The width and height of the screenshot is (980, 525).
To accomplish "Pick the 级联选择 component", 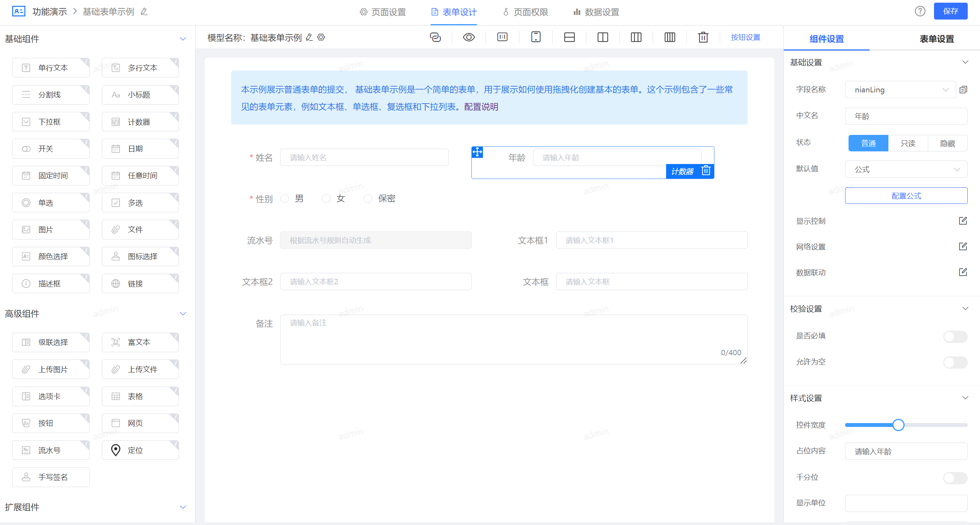I will click(51, 342).
